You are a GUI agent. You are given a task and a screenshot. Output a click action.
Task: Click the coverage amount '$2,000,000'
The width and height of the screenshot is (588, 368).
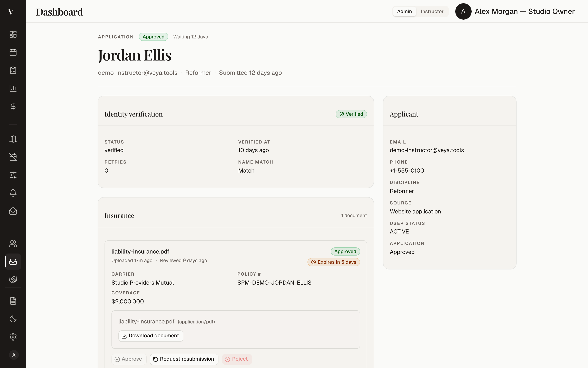[128, 302]
